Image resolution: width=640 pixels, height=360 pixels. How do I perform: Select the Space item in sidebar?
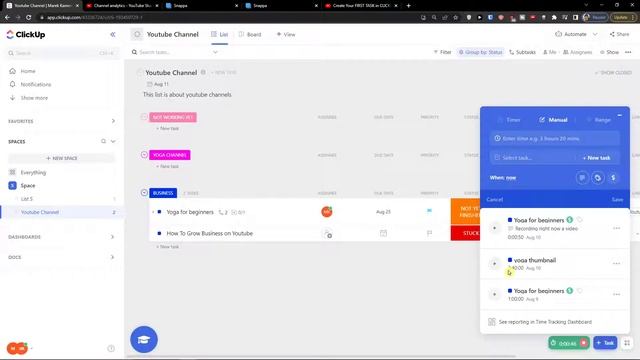[x=28, y=186]
